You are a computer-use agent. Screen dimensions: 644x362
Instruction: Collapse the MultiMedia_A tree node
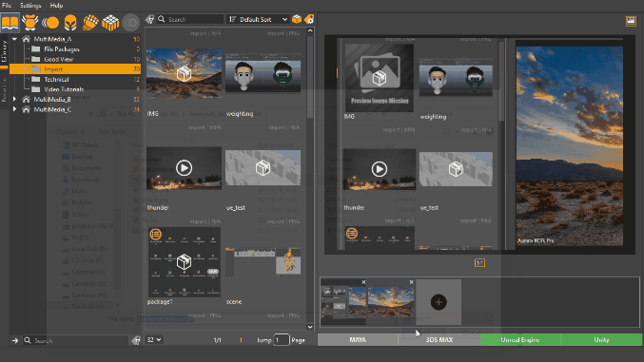coord(15,39)
